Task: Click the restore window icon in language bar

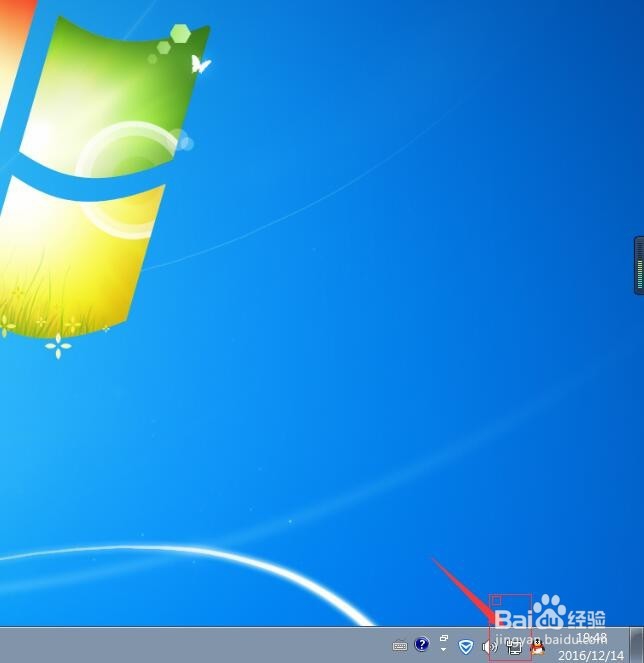Action: [x=444, y=638]
